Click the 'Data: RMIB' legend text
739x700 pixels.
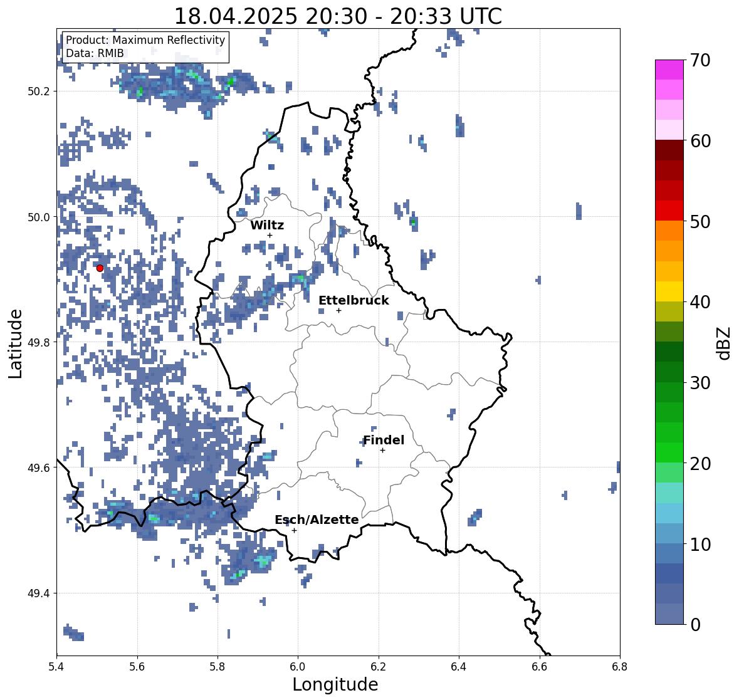[95, 53]
